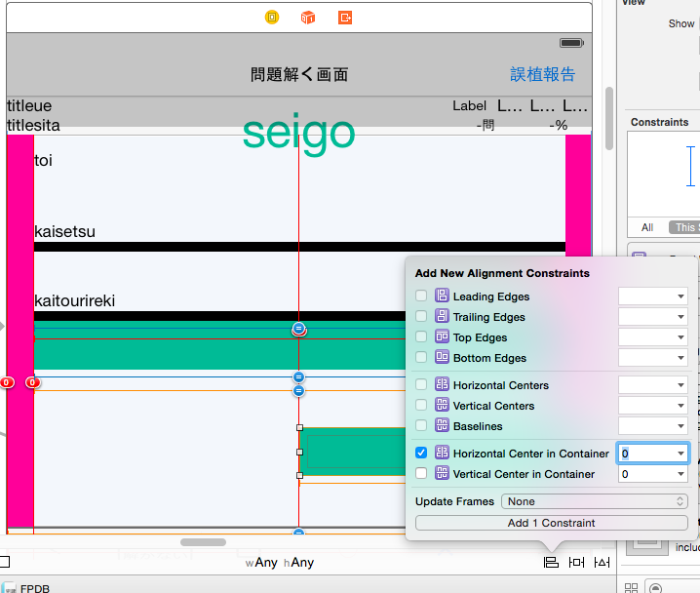
Task: Click the Horizontal Center in Container icon
Action: 442,453
